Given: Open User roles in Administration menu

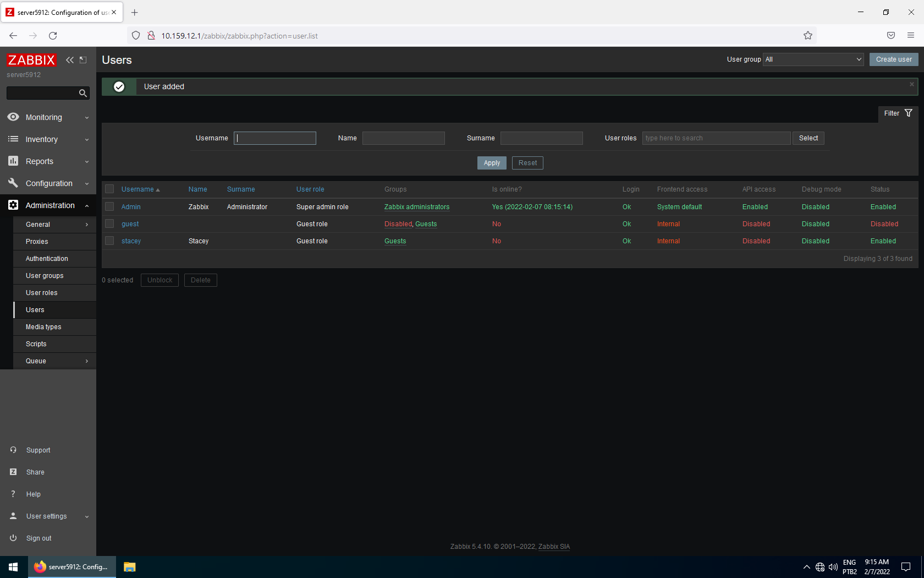Looking at the screenshot, I should pyautogui.click(x=42, y=293).
